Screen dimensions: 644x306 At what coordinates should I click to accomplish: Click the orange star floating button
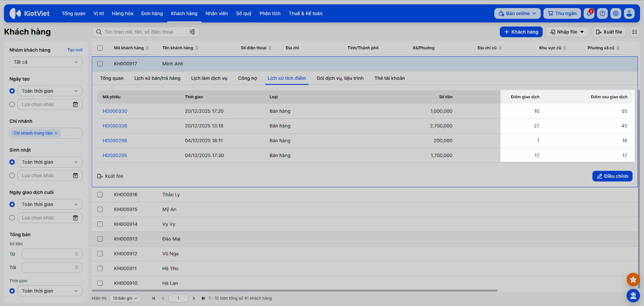[x=633, y=279]
